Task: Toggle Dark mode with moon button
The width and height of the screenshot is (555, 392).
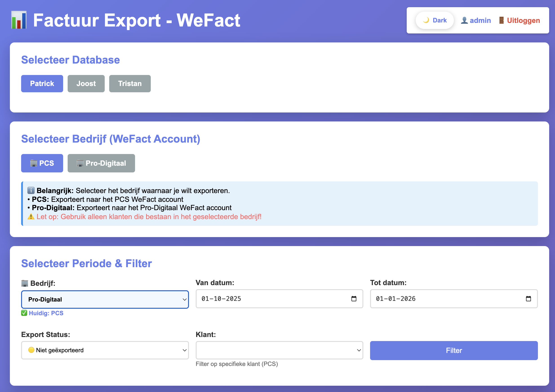Action: click(434, 20)
